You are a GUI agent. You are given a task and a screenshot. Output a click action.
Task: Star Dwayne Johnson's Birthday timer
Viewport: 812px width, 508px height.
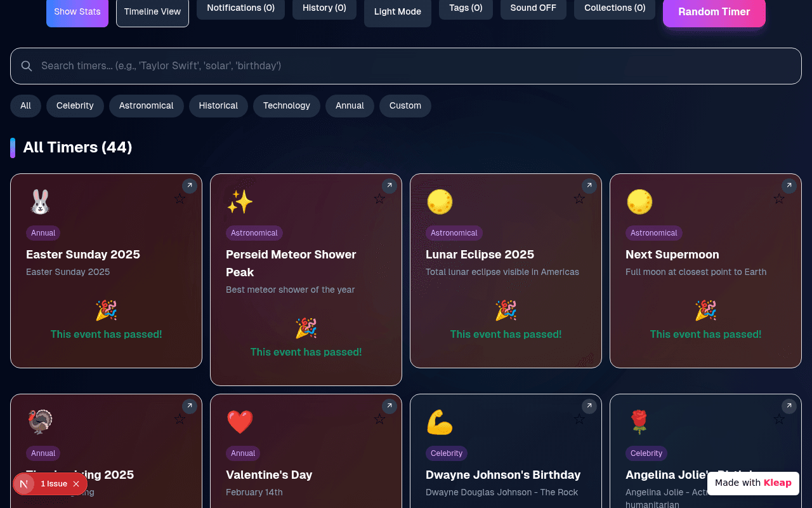[579, 419]
